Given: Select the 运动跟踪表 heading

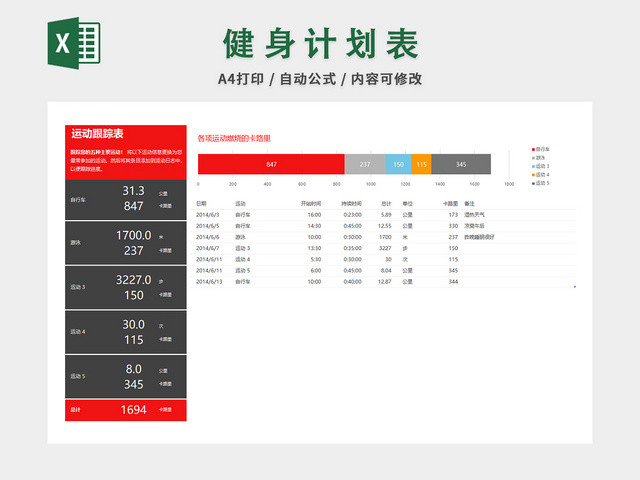Looking at the screenshot, I should click(x=97, y=133).
